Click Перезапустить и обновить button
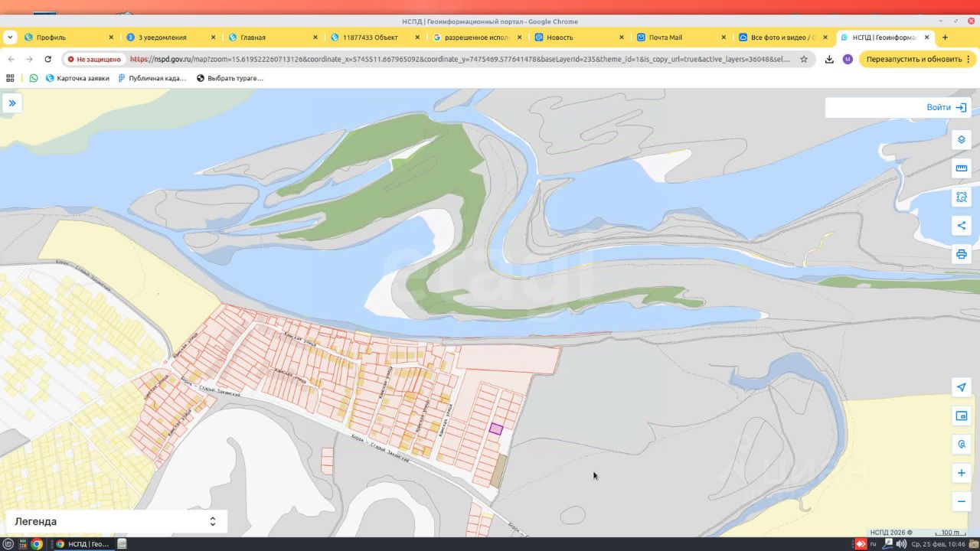 pos(918,59)
